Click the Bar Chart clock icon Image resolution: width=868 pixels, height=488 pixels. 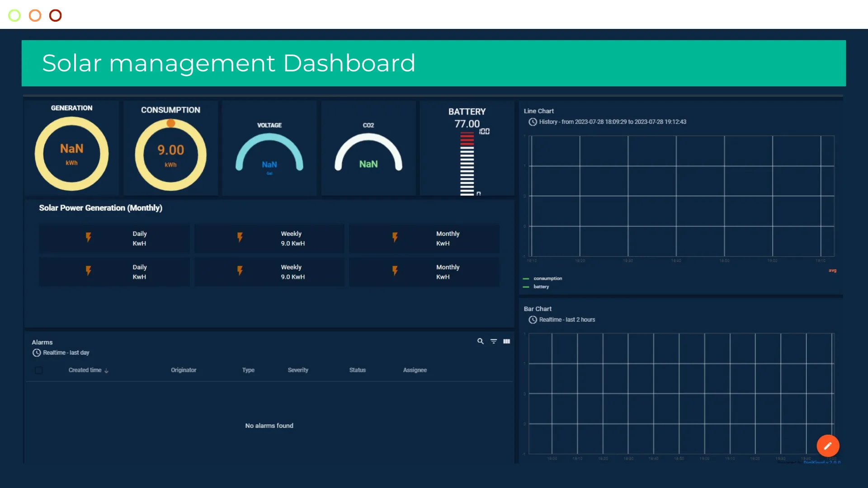[x=533, y=319]
